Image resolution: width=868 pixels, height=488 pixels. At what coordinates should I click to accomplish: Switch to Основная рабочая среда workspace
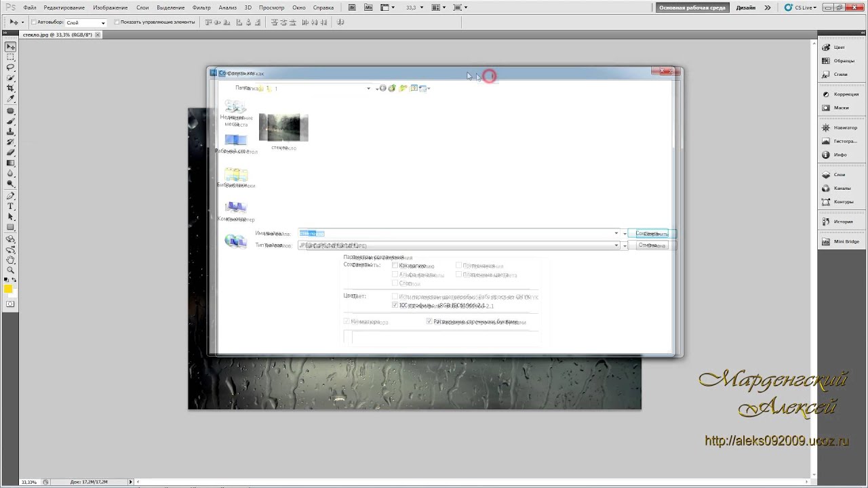pos(693,7)
